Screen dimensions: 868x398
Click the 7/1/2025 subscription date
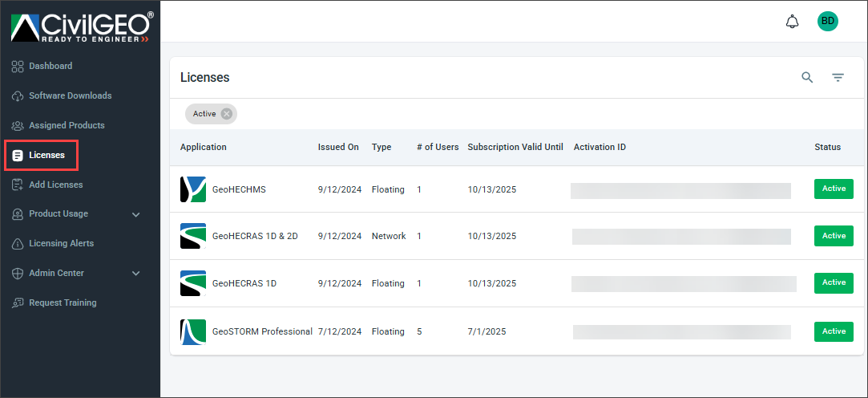coord(486,331)
